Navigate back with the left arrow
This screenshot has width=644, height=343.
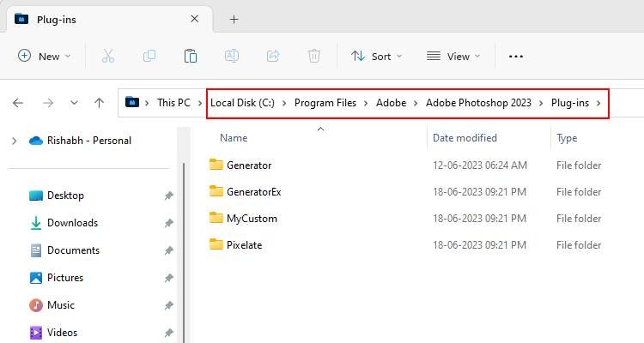[x=18, y=103]
